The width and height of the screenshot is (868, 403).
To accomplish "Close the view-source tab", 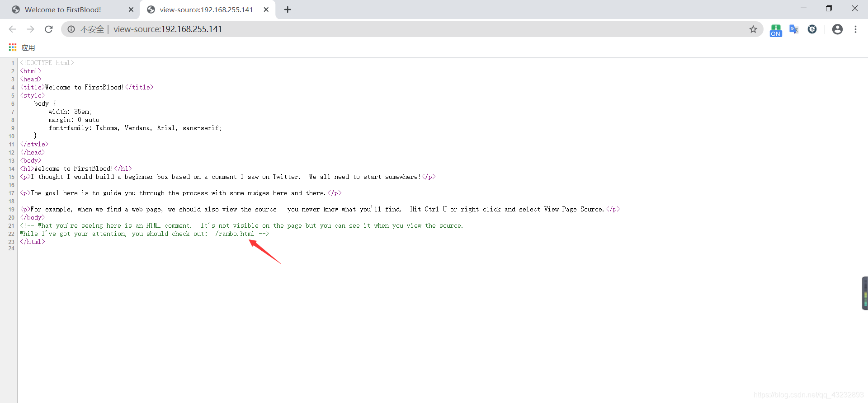I will (x=266, y=9).
